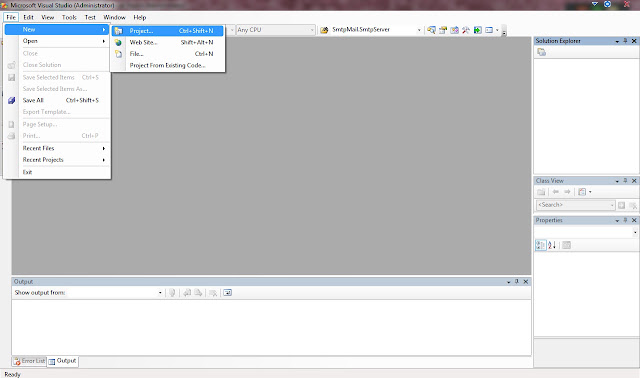Go to previous message in Output

click(x=187, y=293)
